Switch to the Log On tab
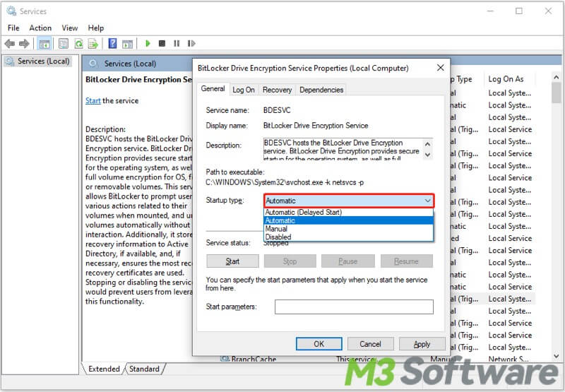Image resolution: width=565 pixels, height=392 pixels. (244, 90)
